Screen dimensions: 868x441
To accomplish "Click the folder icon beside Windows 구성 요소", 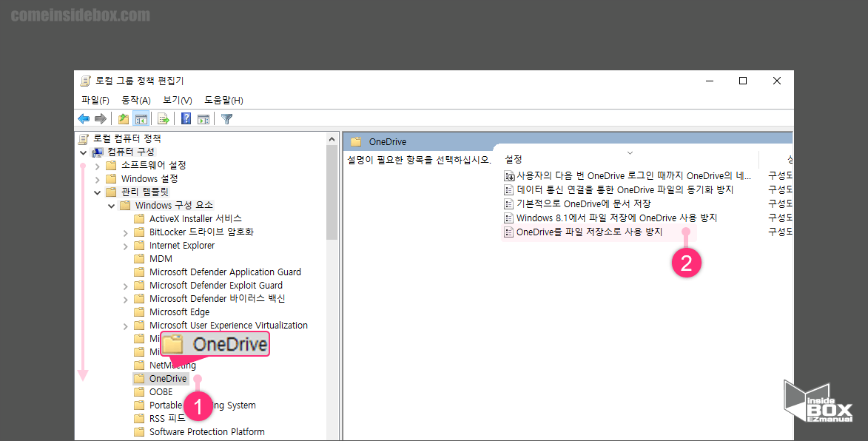I will click(x=125, y=205).
